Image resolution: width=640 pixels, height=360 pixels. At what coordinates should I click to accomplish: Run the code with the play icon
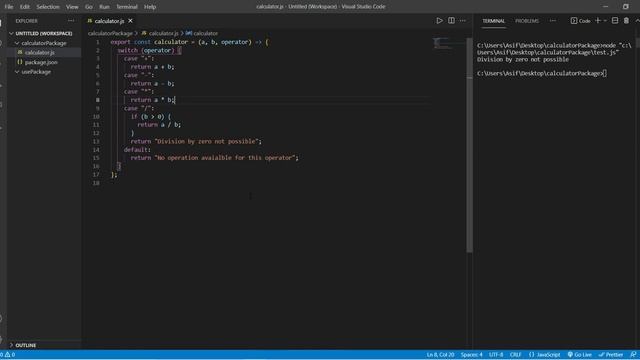(439, 21)
